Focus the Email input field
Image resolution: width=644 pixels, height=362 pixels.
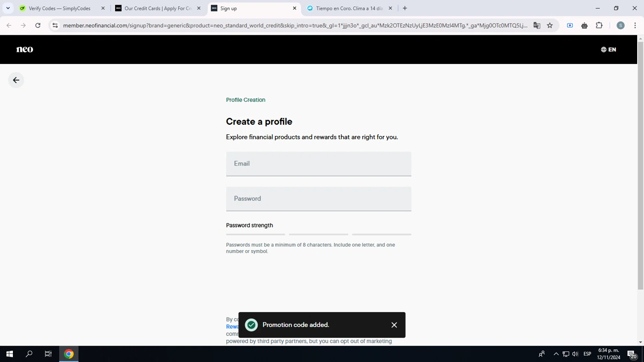click(x=319, y=164)
